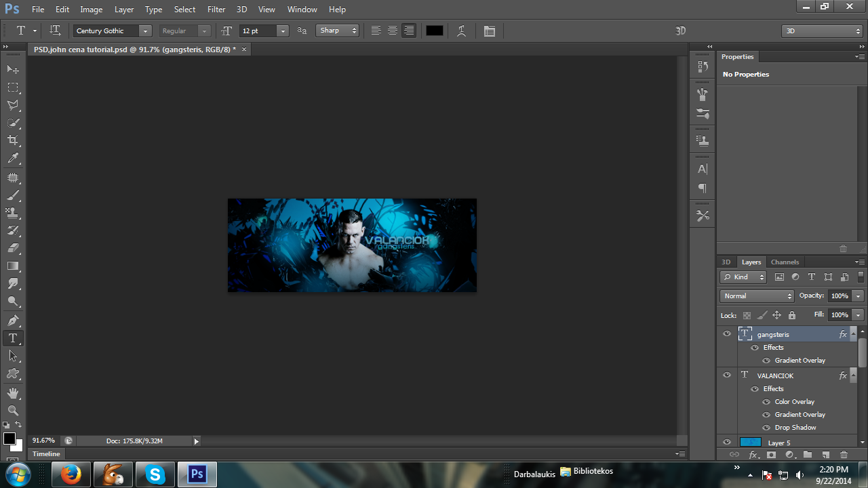Left-align the text

[376, 30]
